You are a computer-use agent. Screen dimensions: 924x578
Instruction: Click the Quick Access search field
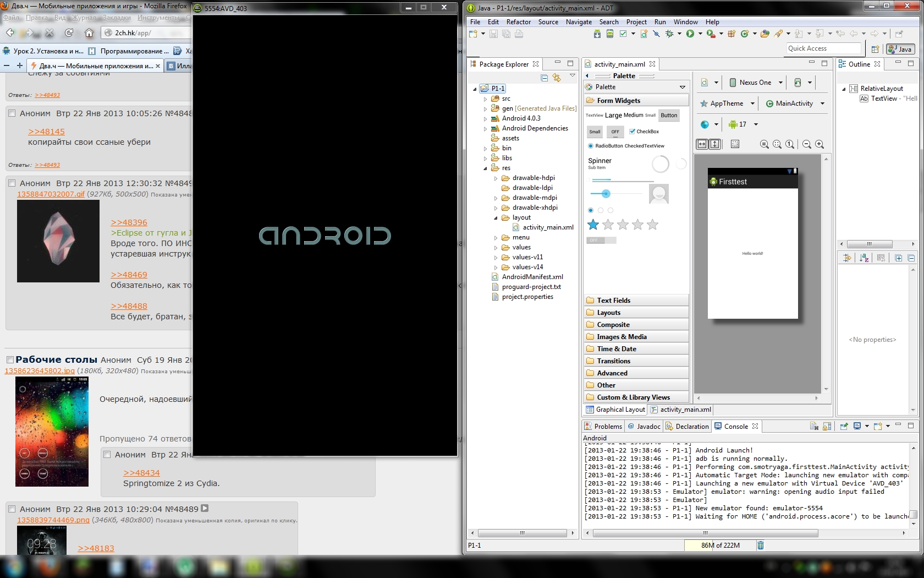tap(823, 48)
